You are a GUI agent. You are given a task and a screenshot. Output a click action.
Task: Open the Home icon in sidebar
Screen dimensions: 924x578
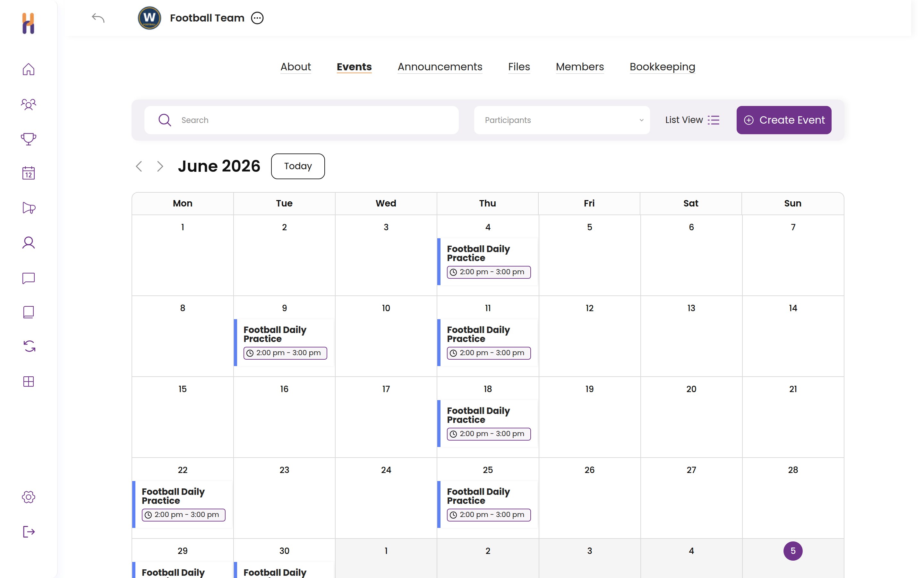28,69
